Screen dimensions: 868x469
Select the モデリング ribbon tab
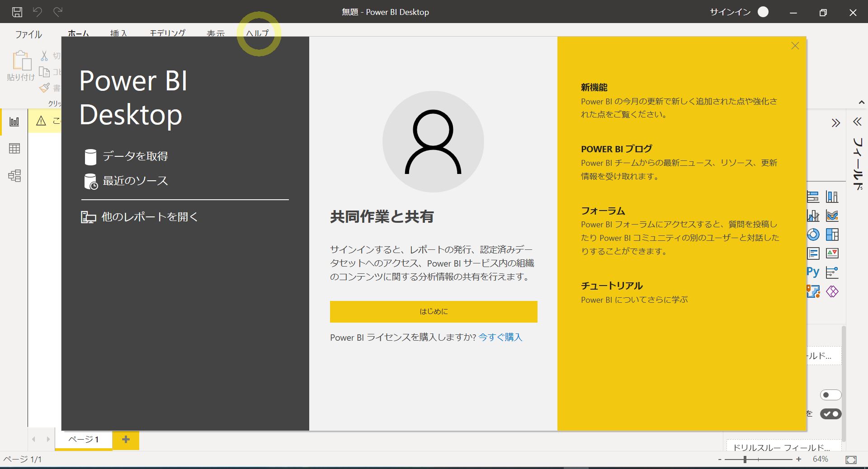167,33
